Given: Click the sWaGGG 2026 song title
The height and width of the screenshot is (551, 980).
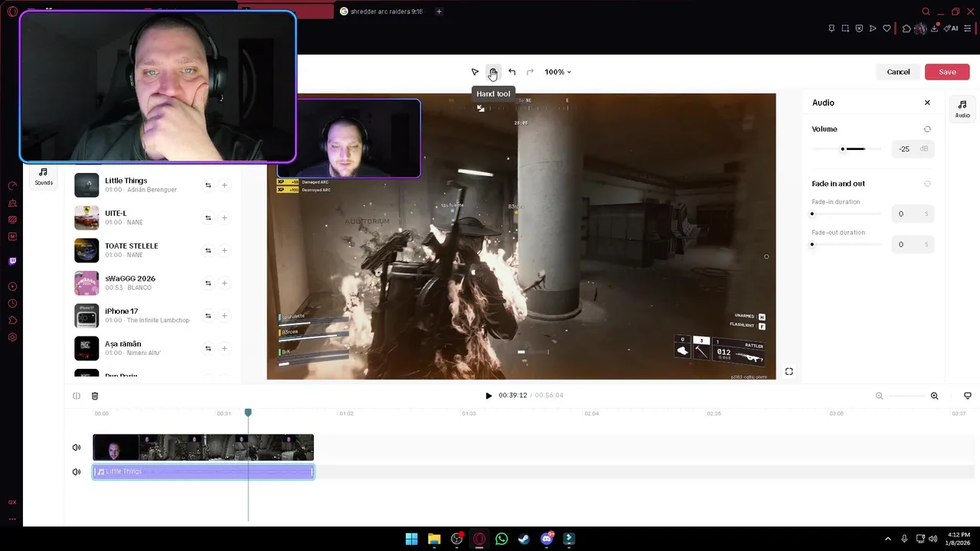Looking at the screenshot, I should (x=130, y=279).
